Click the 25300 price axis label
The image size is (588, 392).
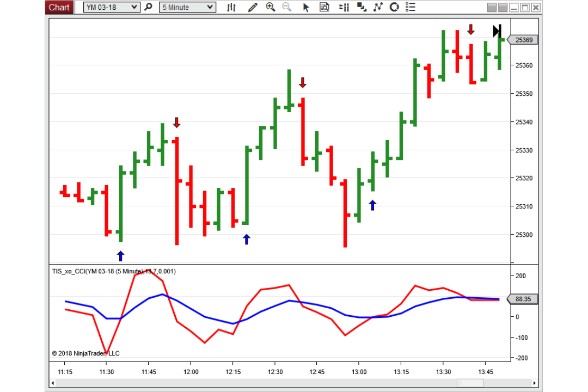click(x=524, y=235)
